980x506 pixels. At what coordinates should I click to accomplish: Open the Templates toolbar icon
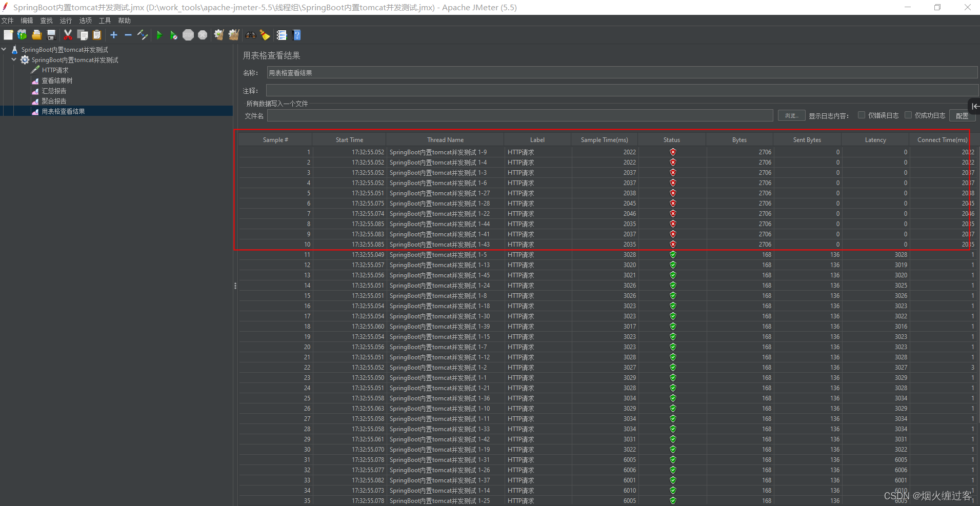(22, 35)
